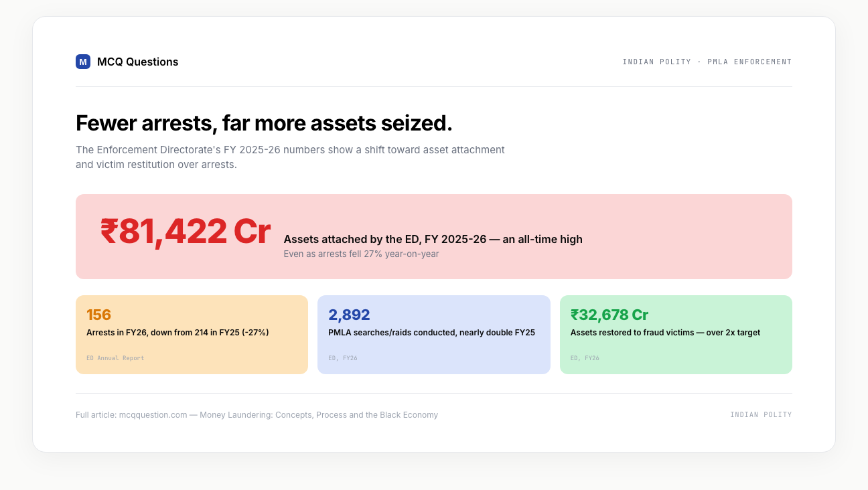
Task: Click the blue 2,892 searches figure
Action: pyautogui.click(x=349, y=315)
